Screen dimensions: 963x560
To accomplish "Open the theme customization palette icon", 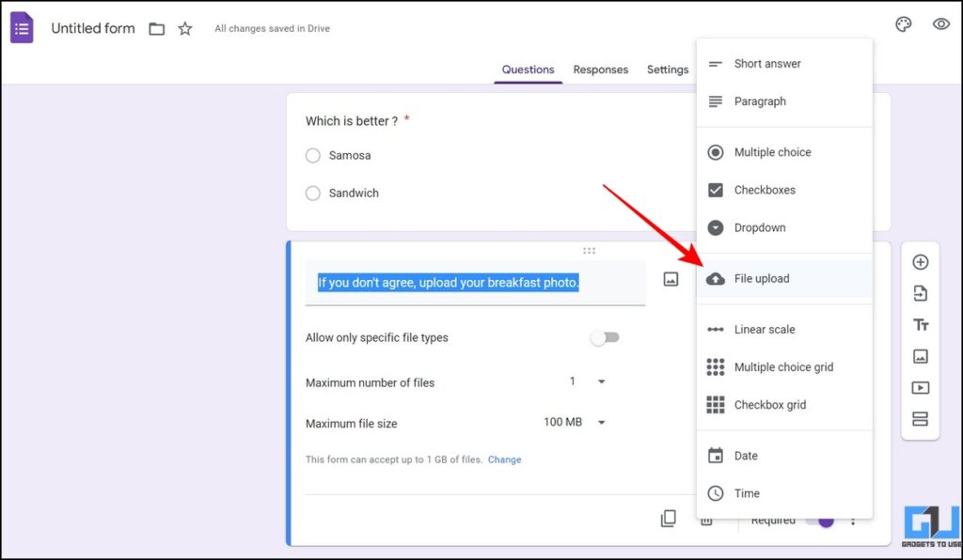I will point(904,24).
